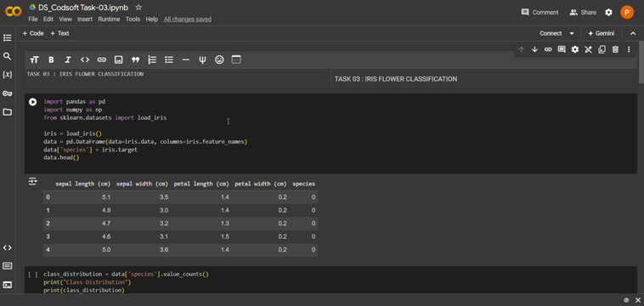Toggle the dataframe output view options
Image resolution: width=644 pixels, height=306 pixels.
click(33, 181)
